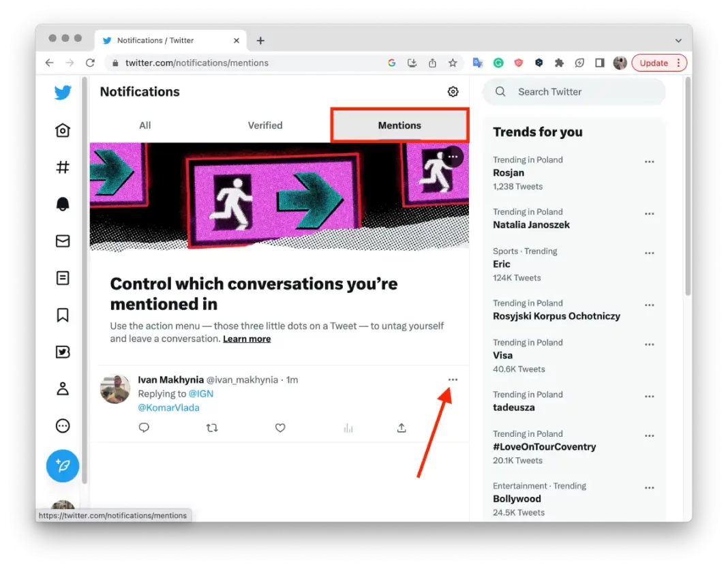
Task: Click the Chrome Update button
Action: click(x=654, y=63)
